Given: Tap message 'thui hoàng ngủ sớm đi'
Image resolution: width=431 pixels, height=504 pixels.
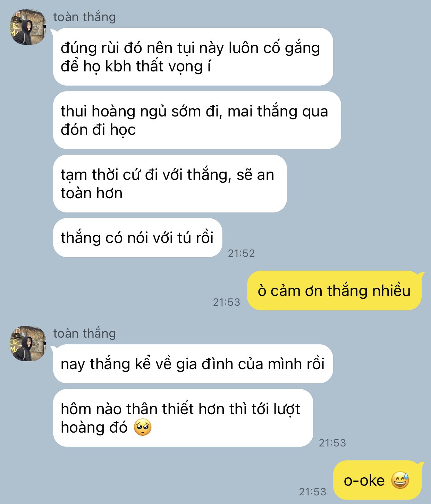Looking at the screenshot, I should click(x=197, y=120).
